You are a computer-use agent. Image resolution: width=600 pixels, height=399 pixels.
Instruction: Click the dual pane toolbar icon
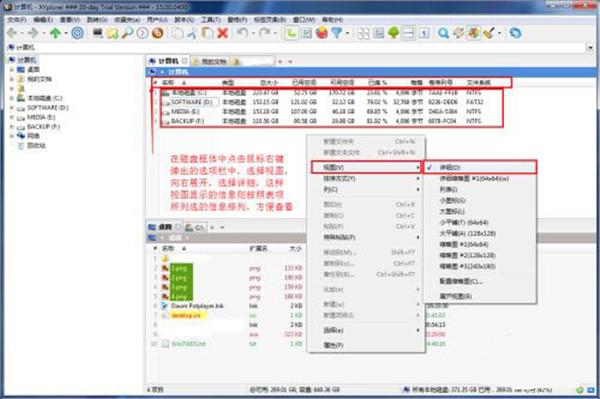coord(408,33)
